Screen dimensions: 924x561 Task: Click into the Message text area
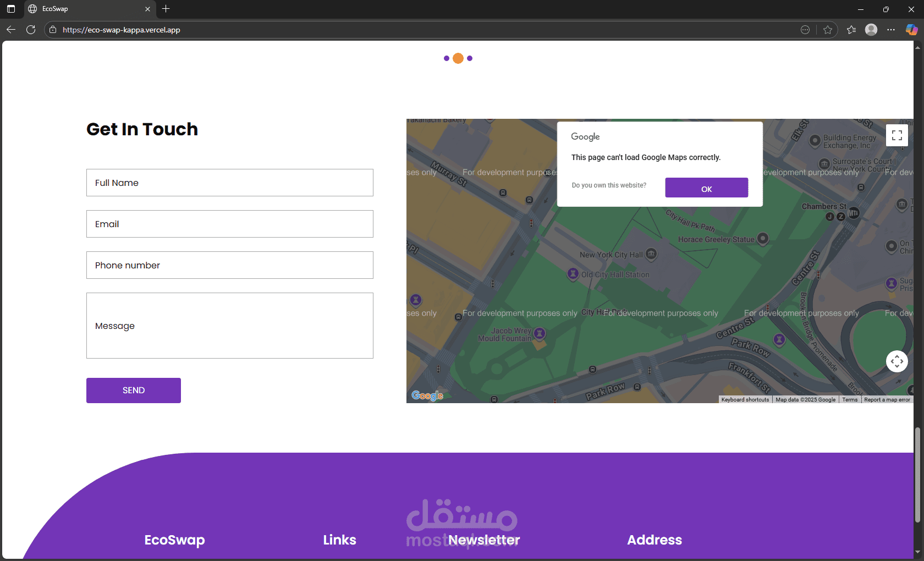pos(230,326)
